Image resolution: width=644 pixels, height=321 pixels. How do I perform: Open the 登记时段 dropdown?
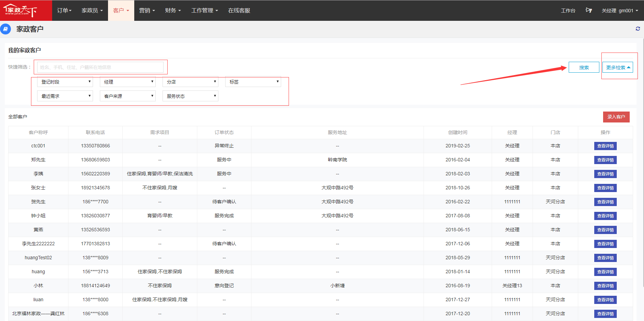point(65,82)
